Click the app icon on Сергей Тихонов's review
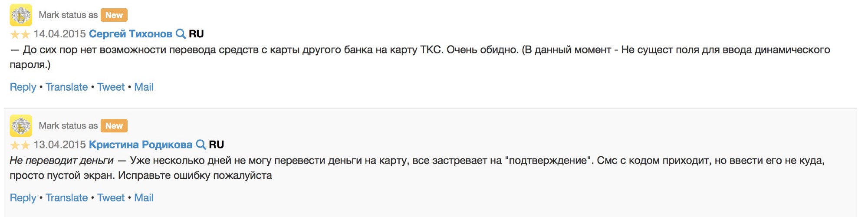Image resolution: width=868 pixels, height=217 pixels. tap(21, 15)
